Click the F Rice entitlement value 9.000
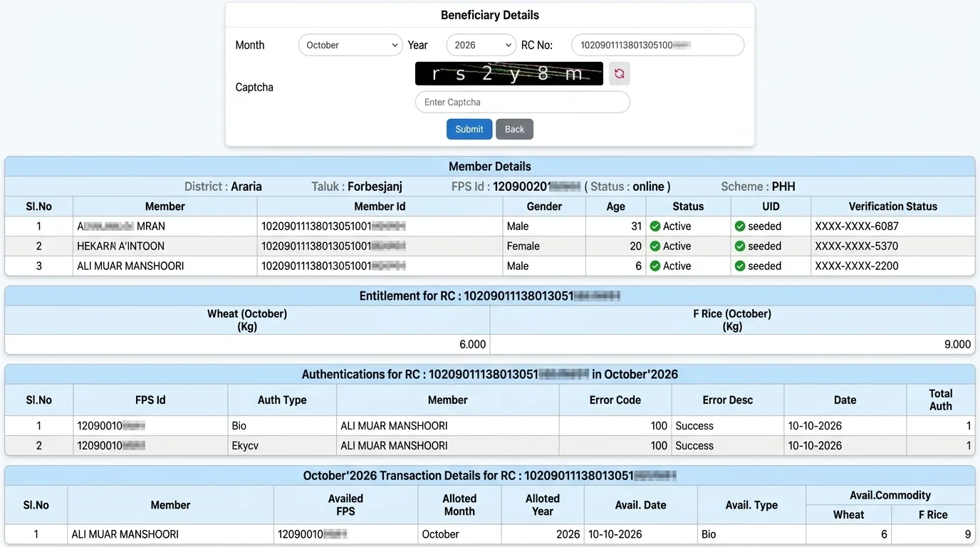This screenshot has width=980, height=547. (957, 345)
